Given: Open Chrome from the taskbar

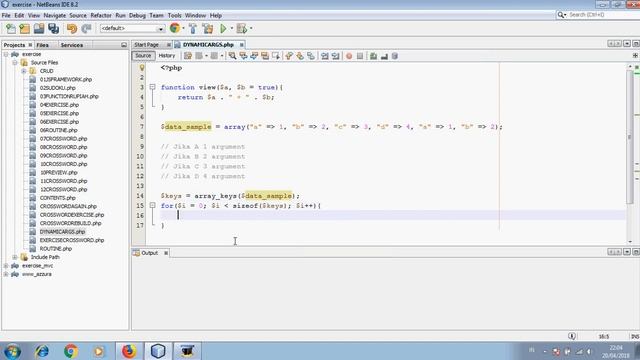Looking at the screenshot, I should coord(70,351).
